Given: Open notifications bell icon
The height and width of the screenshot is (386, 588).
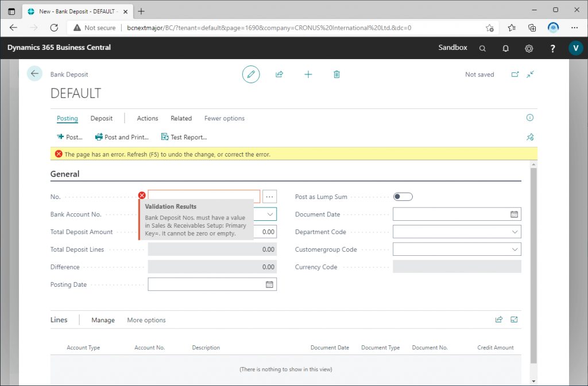Looking at the screenshot, I should click(x=505, y=48).
